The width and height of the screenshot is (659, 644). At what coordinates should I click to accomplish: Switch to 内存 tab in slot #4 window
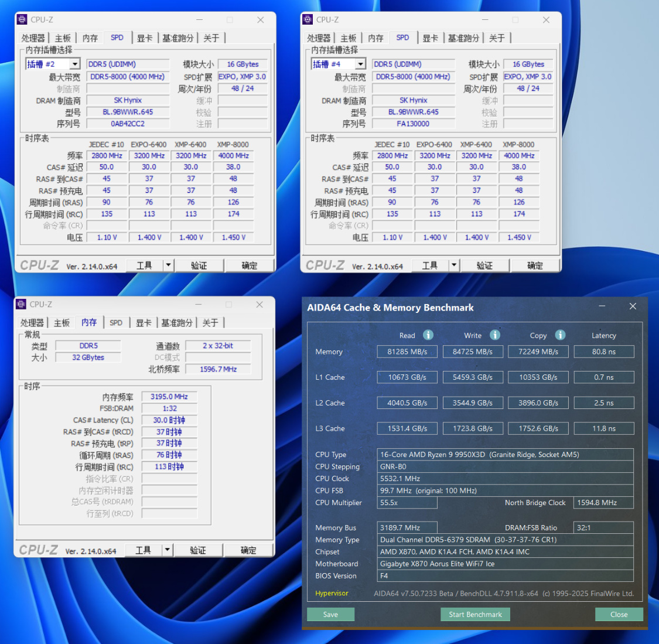coord(375,38)
